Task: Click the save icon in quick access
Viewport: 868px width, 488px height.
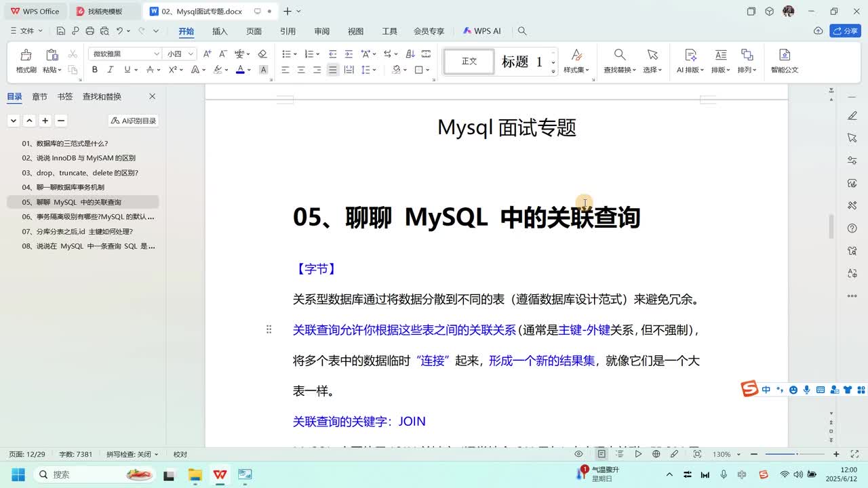Action: (x=61, y=31)
